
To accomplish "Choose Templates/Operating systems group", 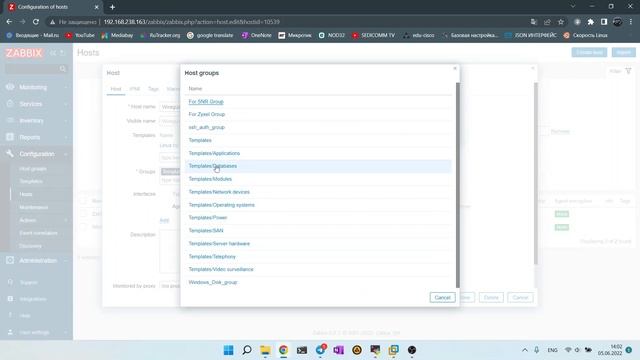I will click(222, 205).
